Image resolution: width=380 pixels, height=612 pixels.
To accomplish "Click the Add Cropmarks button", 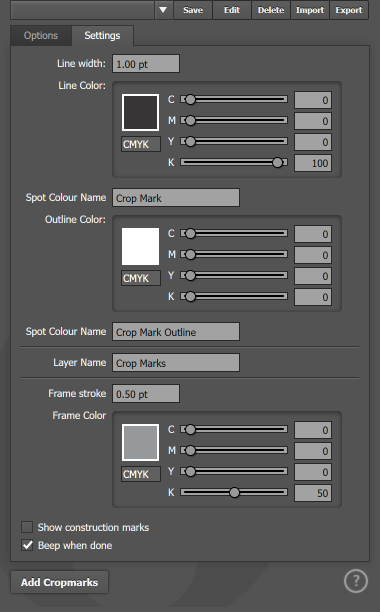I will click(x=59, y=582).
